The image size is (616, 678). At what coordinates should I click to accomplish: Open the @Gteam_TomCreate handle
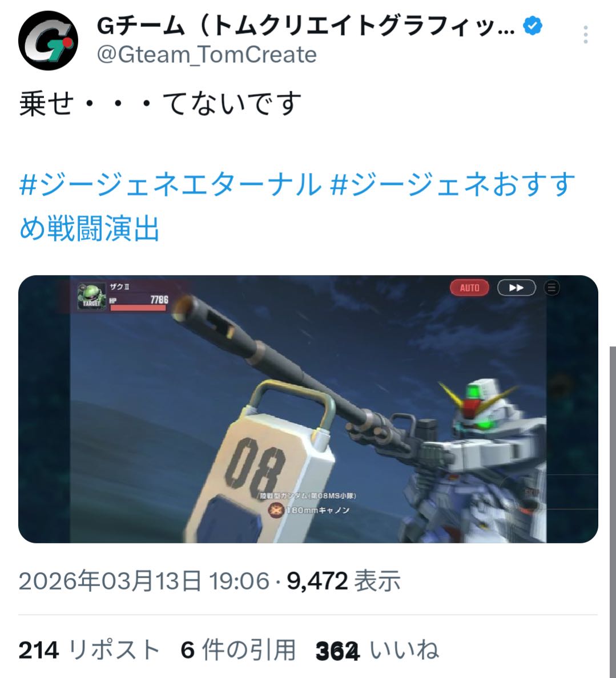coord(207,55)
